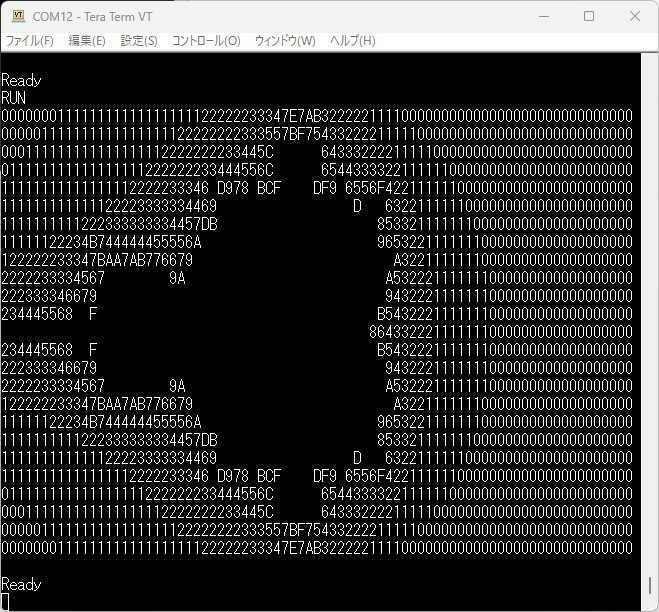This screenshot has width=659, height=612.
Task: Open the ヘルプ(H) menu
Action: pos(352,41)
